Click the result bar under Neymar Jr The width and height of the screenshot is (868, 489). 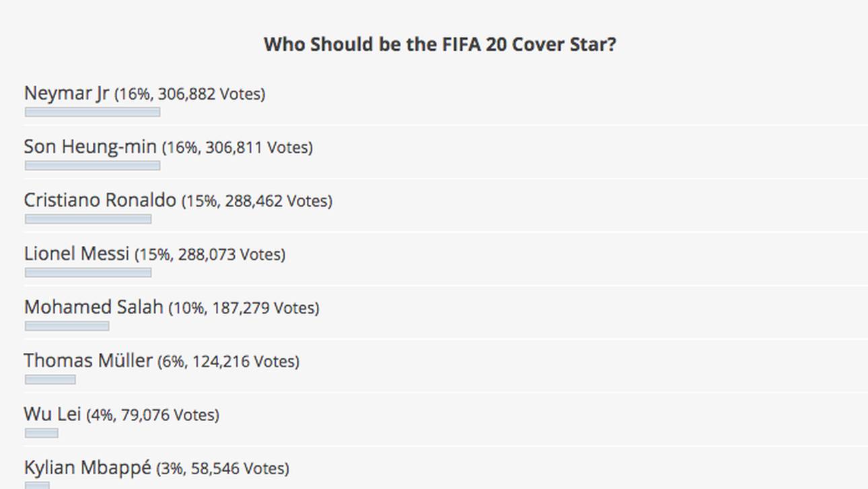[92, 112]
